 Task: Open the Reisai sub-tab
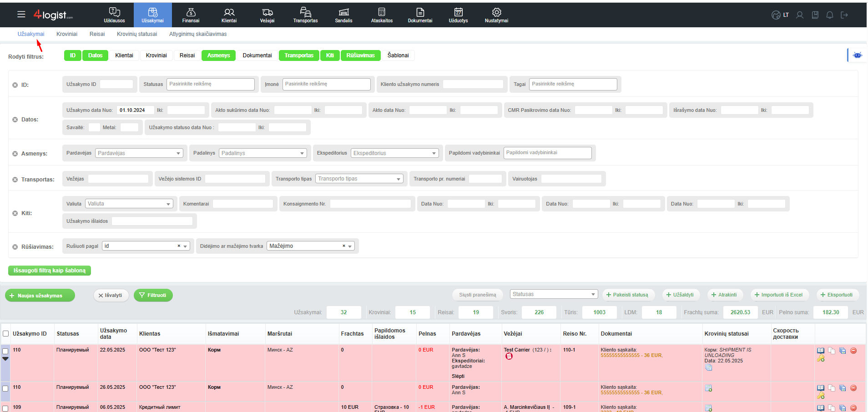pos(97,34)
